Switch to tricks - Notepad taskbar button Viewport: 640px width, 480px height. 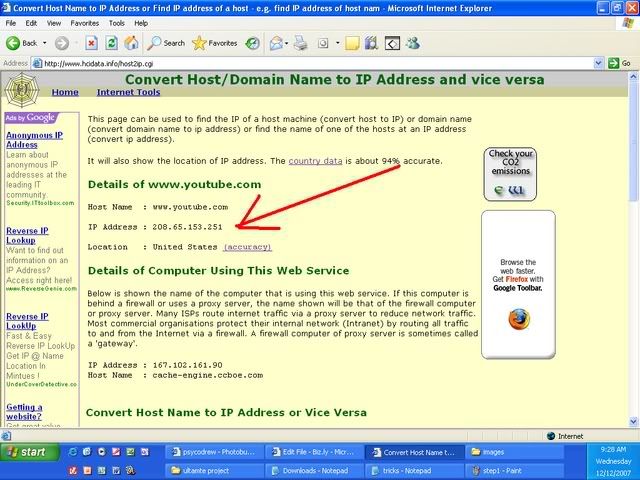[414, 471]
